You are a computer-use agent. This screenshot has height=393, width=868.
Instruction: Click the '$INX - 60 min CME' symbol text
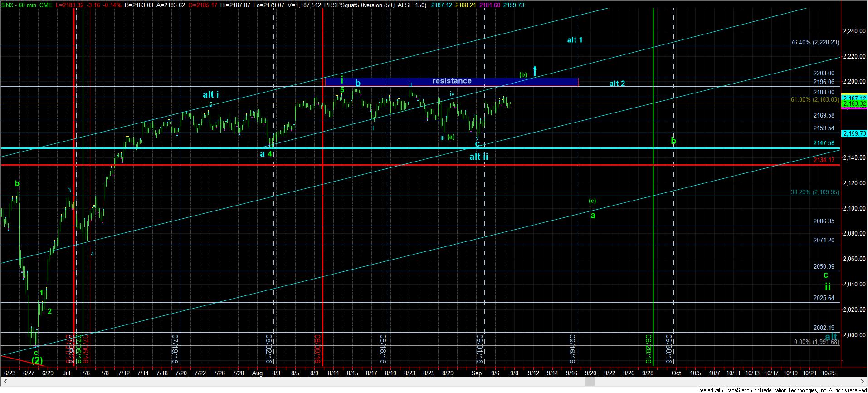(x=27, y=5)
